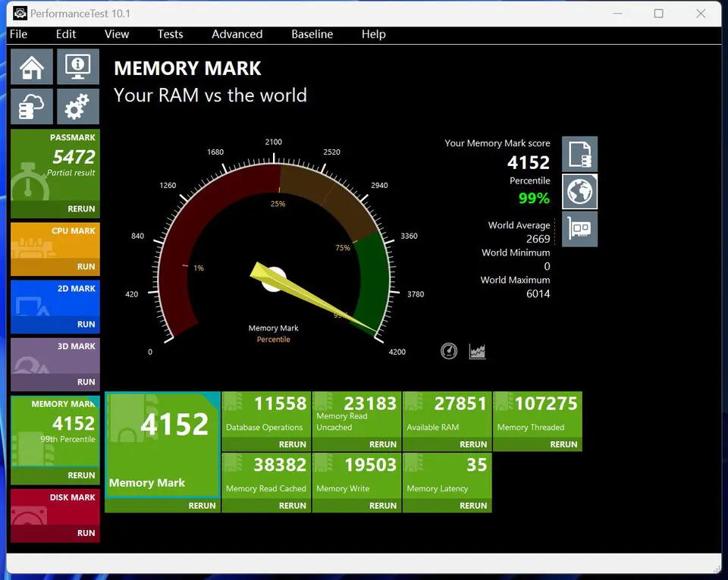Screen dimensions: 728x580
Task: Select the world comparison globe icon
Action: (x=579, y=192)
